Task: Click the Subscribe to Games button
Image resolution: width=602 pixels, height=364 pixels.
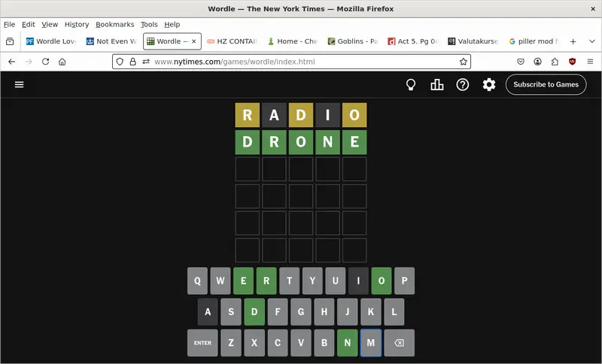Action: pos(546,84)
